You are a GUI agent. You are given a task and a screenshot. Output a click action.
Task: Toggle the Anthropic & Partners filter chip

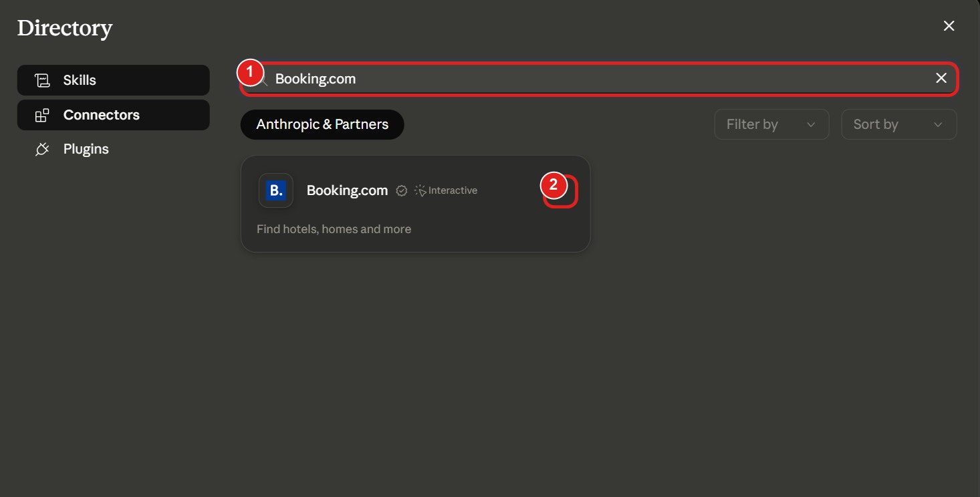coord(322,124)
